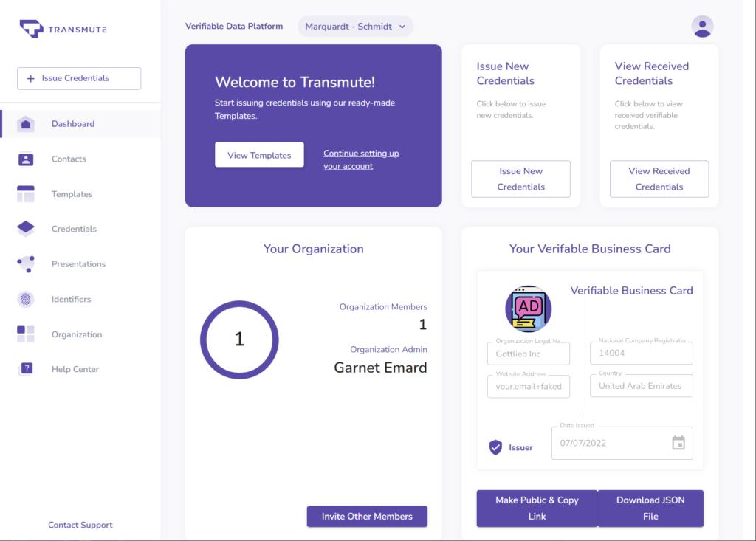Click the Dashboard home icon
The height and width of the screenshot is (541, 756).
[x=26, y=124]
